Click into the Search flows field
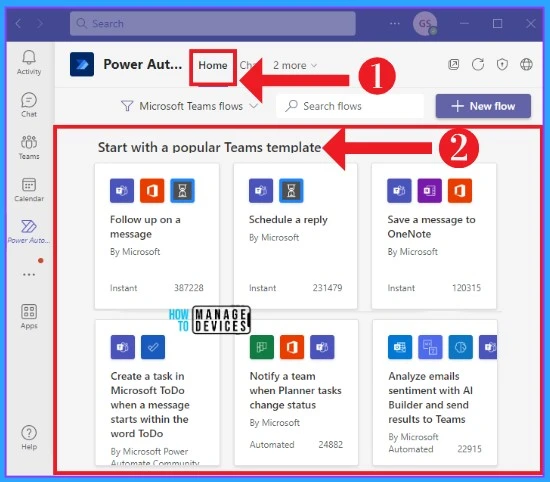The image size is (550, 482). (350, 106)
